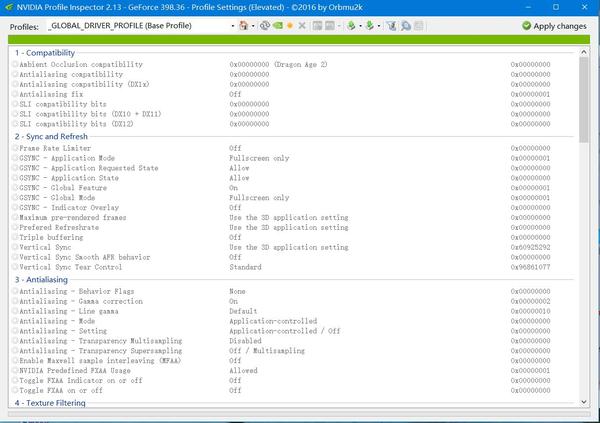Image resolution: width=600 pixels, height=423 pixels.
Task: Click 'Allowed' value of NVIDIA Predefined FXAA Usage
Action: (x=243, y=371)
